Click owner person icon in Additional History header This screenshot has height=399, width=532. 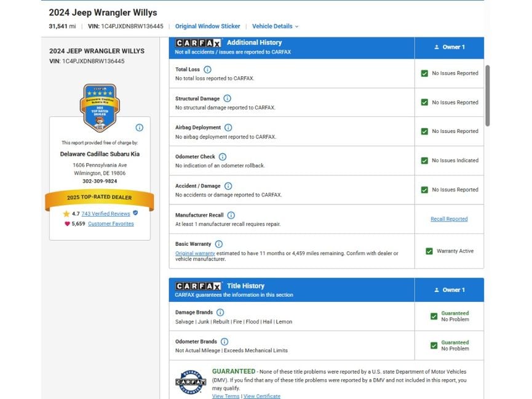[x=437, y=47]
